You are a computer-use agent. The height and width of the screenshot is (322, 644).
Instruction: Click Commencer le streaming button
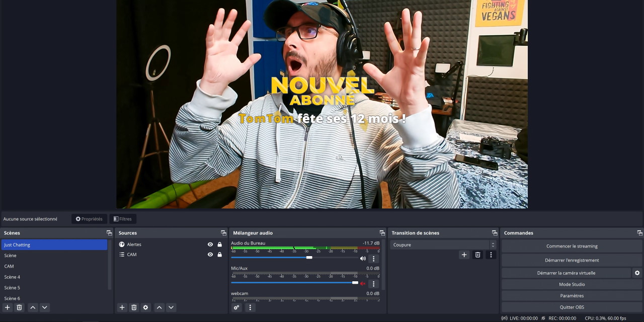[572, 246]
